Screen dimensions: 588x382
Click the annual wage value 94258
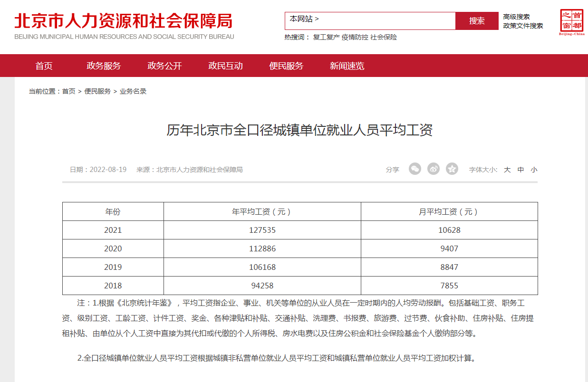[262, 286]
